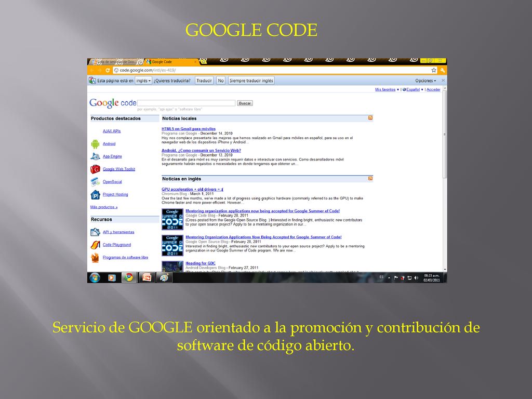The image size is (532, 399).
Task: Close the translation bar
Action: click(x=443, y=81)
